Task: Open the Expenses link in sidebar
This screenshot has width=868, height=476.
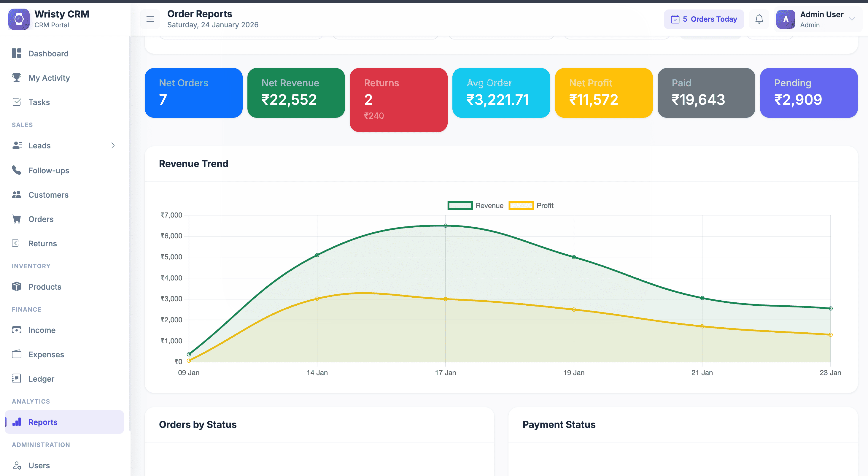Action: (46, 354)
